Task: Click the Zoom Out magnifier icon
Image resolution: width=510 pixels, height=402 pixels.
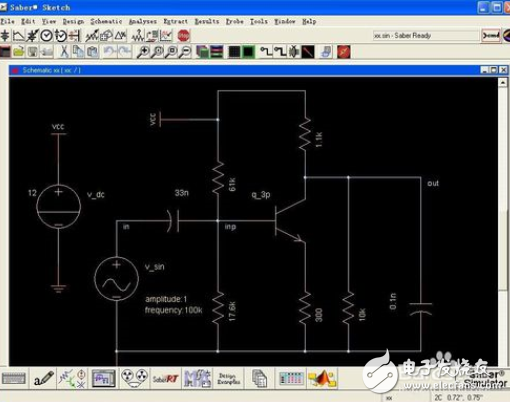Action: pyautogui.click(x=186, y=52)
